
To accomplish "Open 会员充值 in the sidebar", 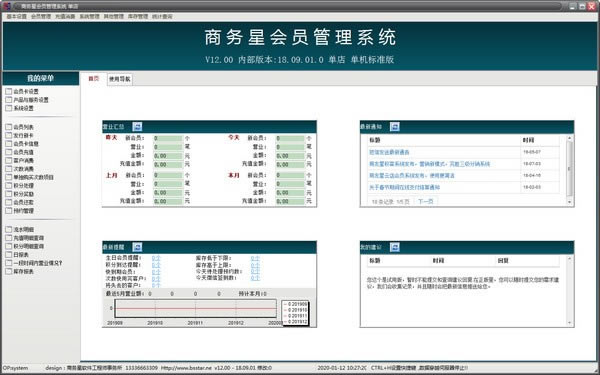I will coord(23,152).
